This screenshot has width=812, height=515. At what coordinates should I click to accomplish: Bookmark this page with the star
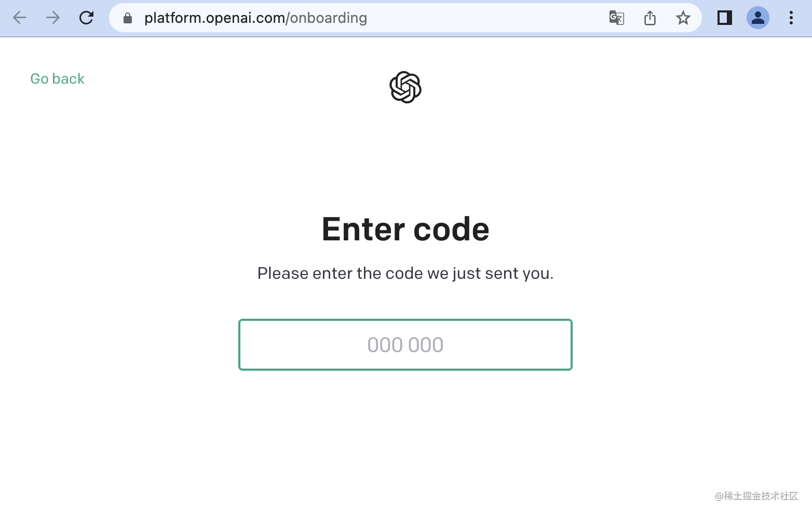[x=683, y=18]
